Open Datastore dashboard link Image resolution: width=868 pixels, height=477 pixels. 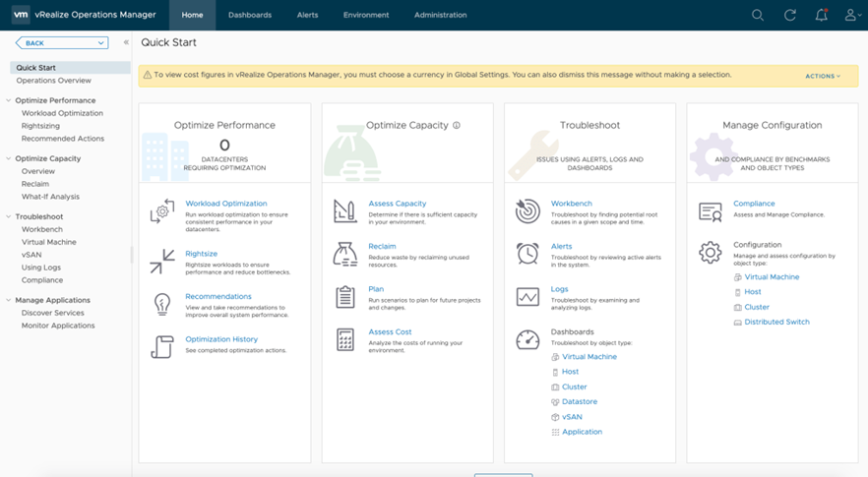[x=580, y=401]
